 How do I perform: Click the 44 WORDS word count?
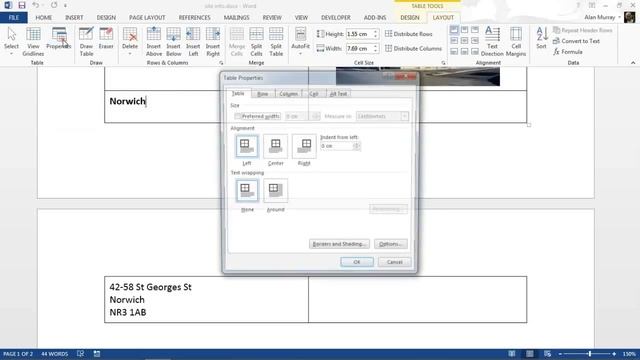coord(54,354)
